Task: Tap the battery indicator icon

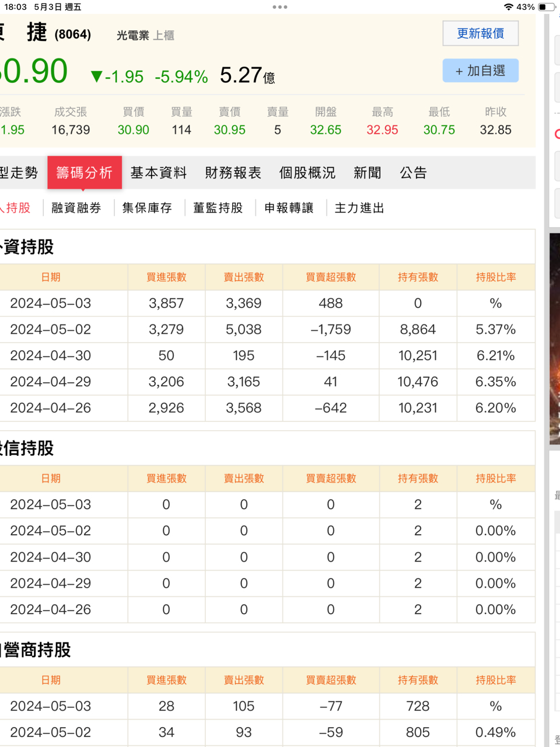Action: [x=546, y=7]
